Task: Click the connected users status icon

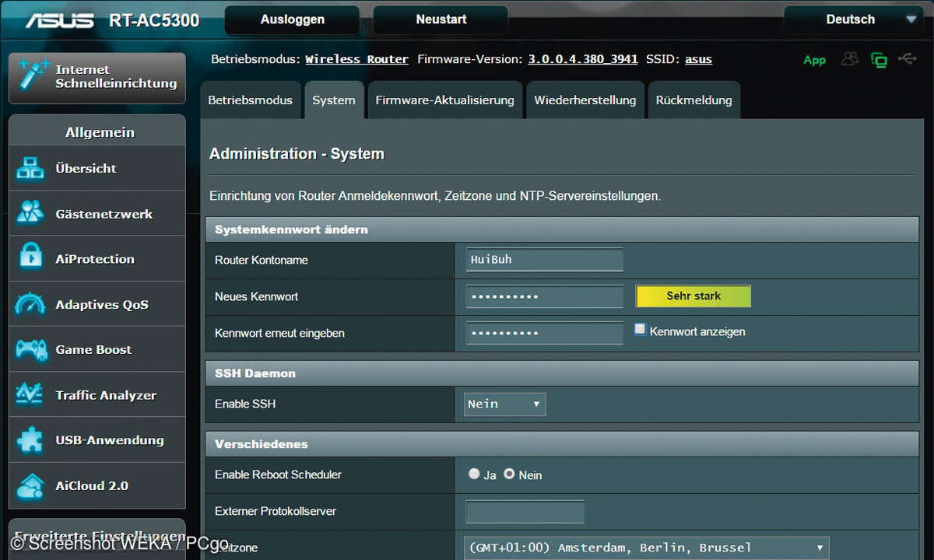Action: pos(849,59)
